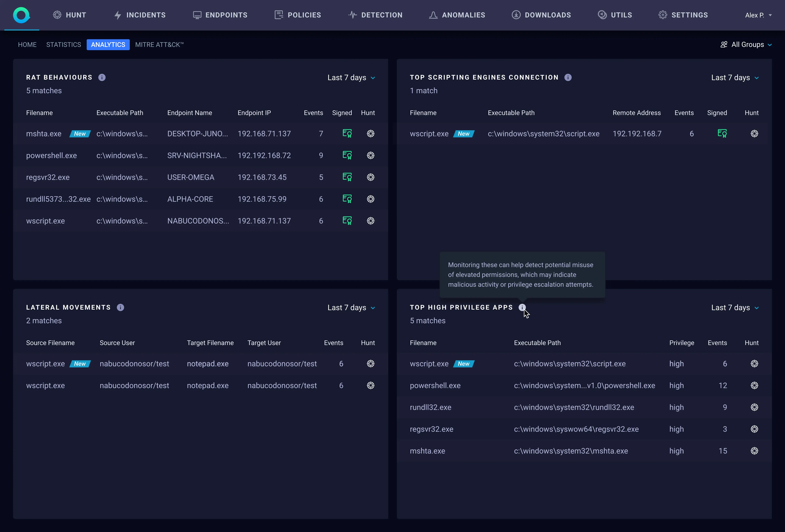This screenshot has height=532, width=785.
Task: Click the info icon beside RAT Behaviours
Action: [102, 77]
